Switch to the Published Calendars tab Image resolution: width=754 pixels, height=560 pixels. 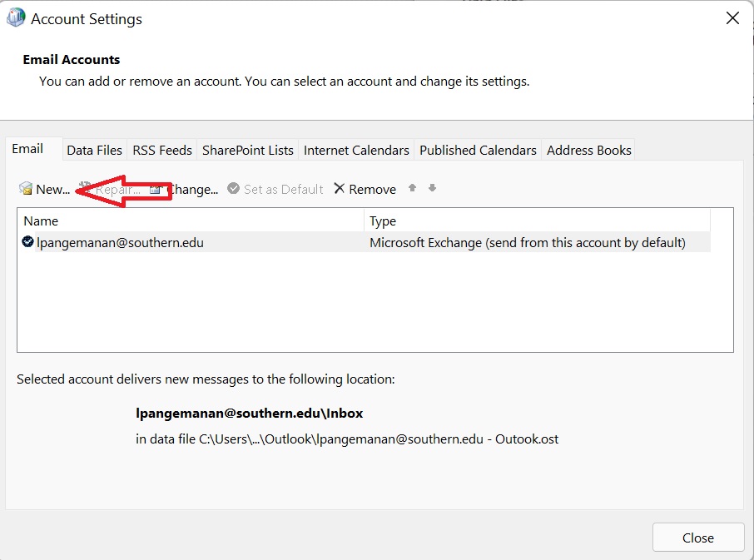pos(478,150)
